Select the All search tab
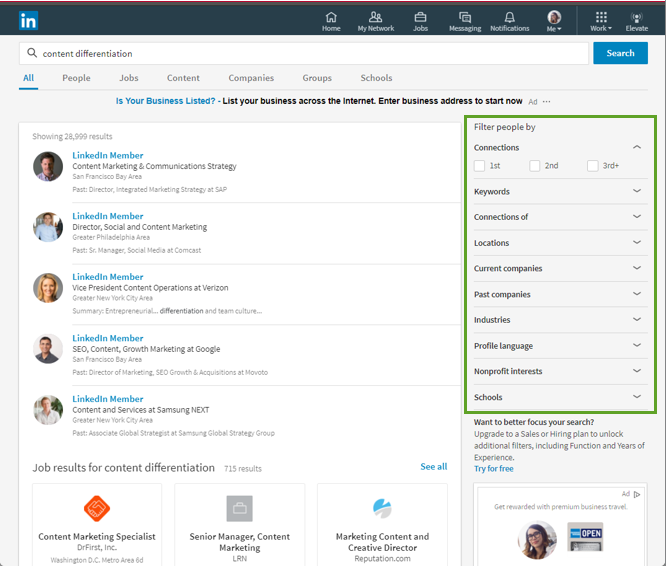This screenshot has height=566, width=666. 28,78
